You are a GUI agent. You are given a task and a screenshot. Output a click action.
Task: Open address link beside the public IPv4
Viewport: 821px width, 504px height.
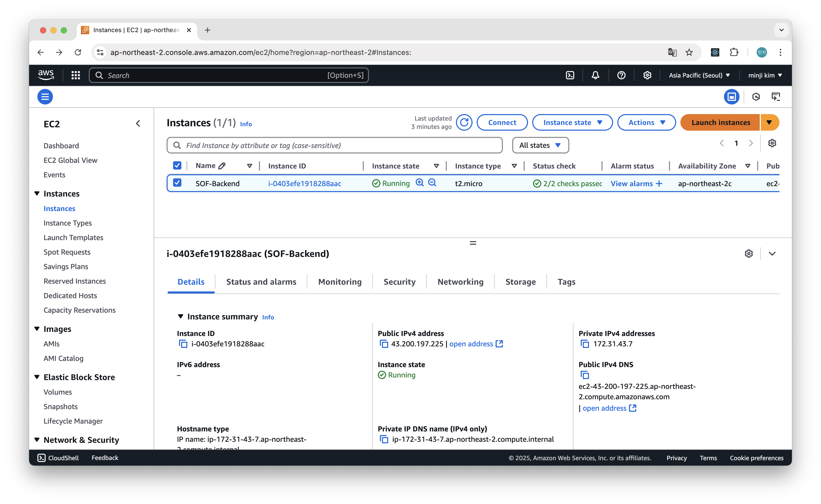click(476, 344)
